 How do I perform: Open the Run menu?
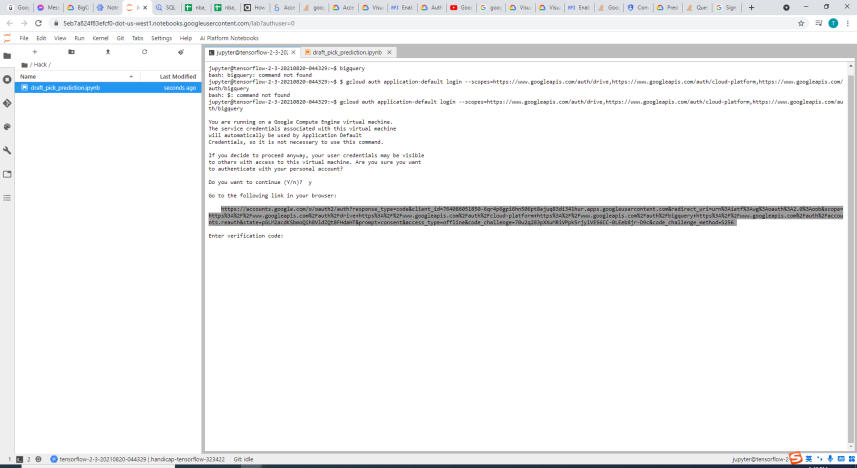(79, 38)
